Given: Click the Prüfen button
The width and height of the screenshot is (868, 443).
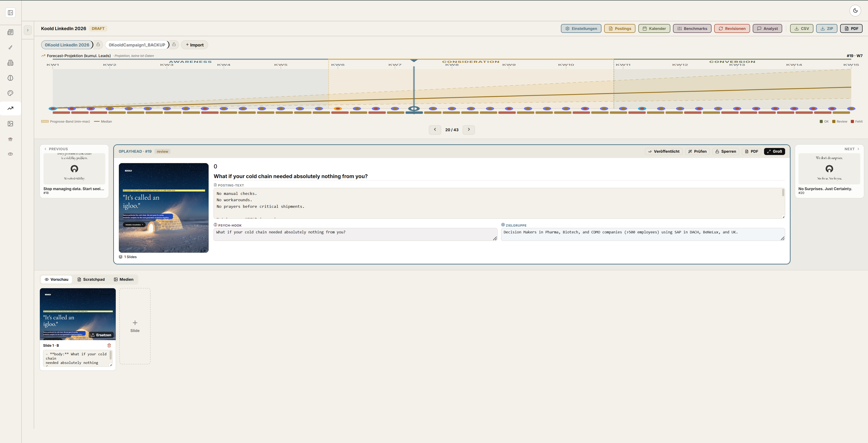Looking at the screenshot, I should point(697,151).
